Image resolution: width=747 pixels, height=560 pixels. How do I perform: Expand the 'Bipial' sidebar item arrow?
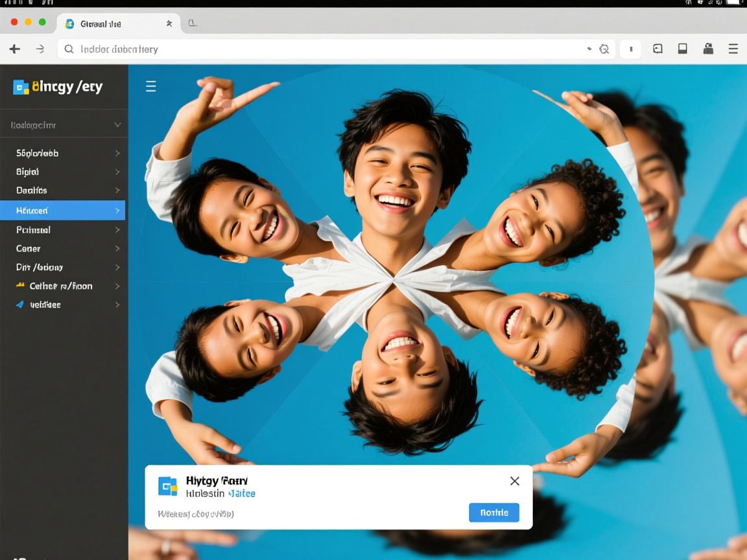click(117, 172)
